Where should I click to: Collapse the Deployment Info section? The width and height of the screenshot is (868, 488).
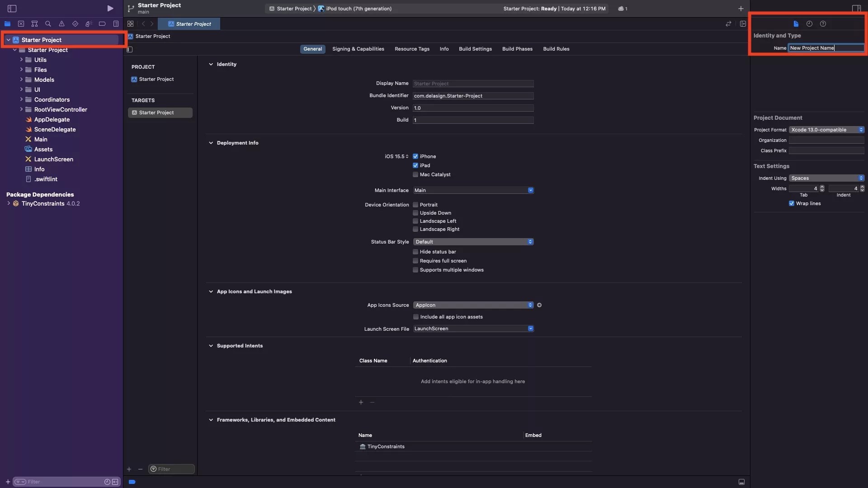pos(211,143)
